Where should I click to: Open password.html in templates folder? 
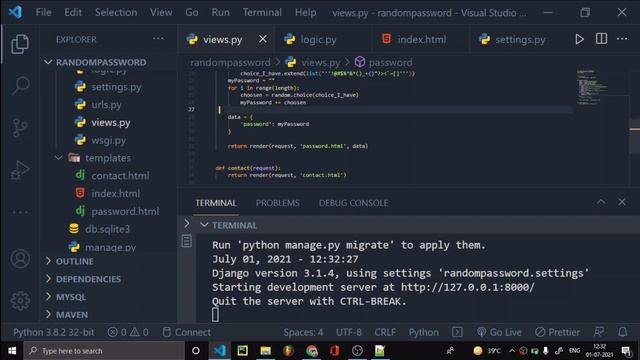[125, 211]
